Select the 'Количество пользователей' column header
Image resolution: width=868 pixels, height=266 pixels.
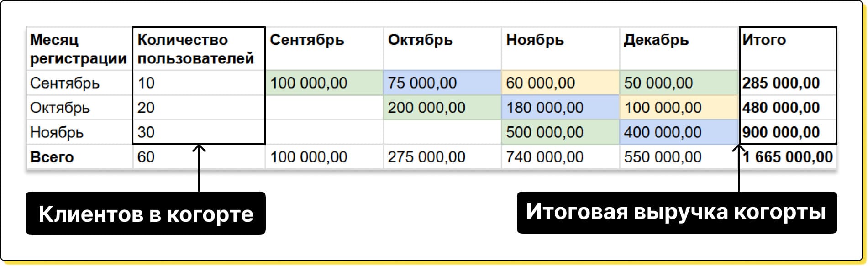point(196,49)
